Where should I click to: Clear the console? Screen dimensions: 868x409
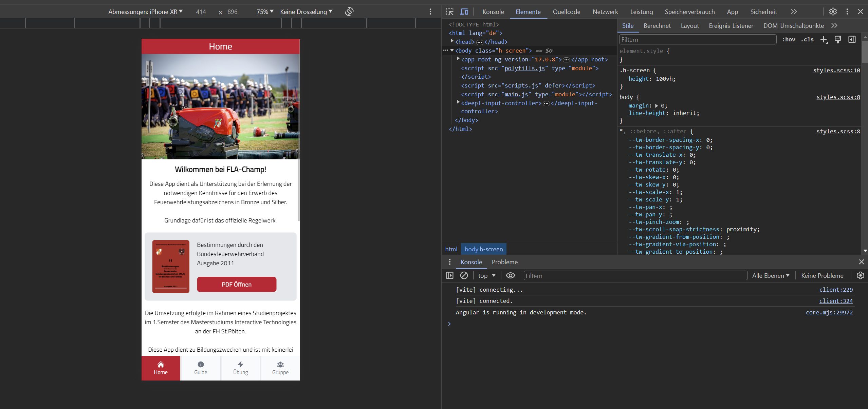pyautogui.click(x=464, y=275)
